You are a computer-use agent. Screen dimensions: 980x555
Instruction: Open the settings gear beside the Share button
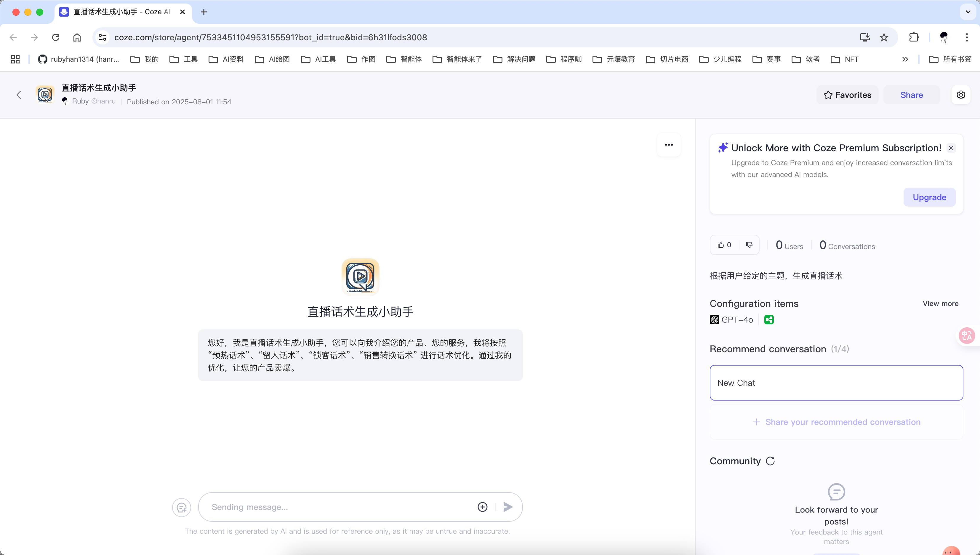[x=961, y=95]
